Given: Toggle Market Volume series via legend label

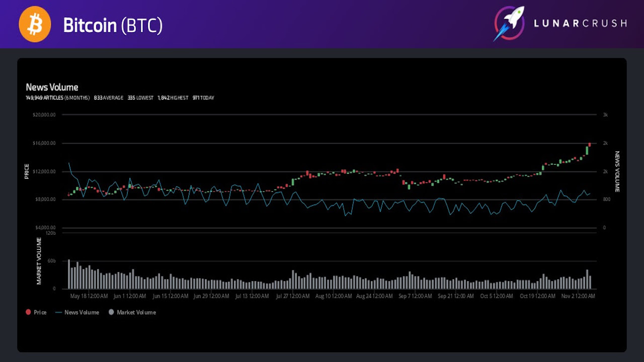Looking at the screenshot, I should pyautogui.click(x=136, y=312).
